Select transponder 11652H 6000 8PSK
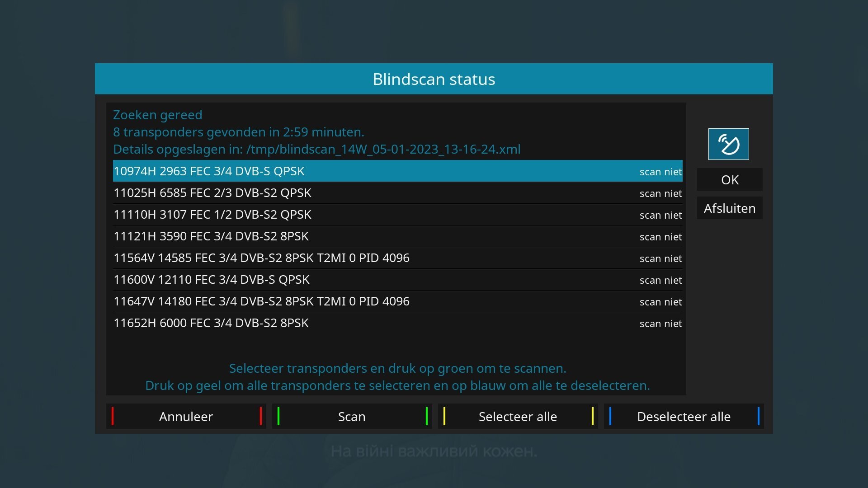The height and width of the screenshot is (488, 868). click(211, 323)
